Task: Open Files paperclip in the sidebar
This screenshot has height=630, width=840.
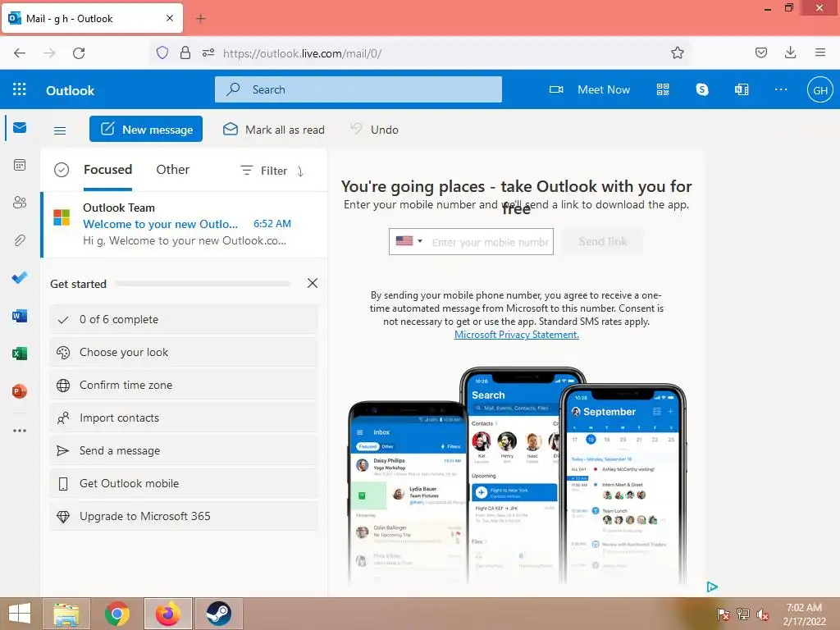Action: point(20,240)
